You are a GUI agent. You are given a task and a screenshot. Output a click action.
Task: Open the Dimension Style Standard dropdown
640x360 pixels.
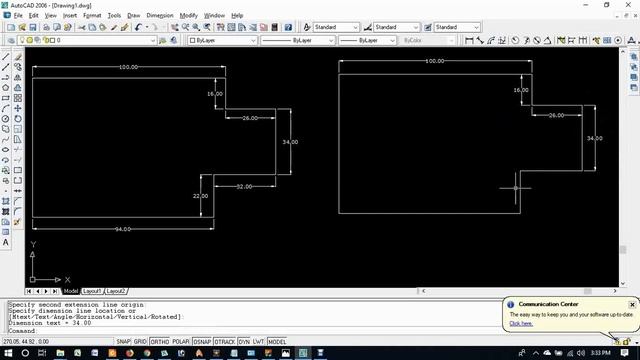pyautogui.click(x=396, y=27)
